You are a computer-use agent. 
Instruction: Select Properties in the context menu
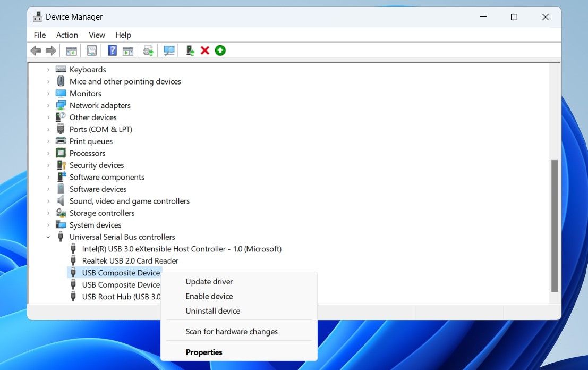tap(204, 352)
